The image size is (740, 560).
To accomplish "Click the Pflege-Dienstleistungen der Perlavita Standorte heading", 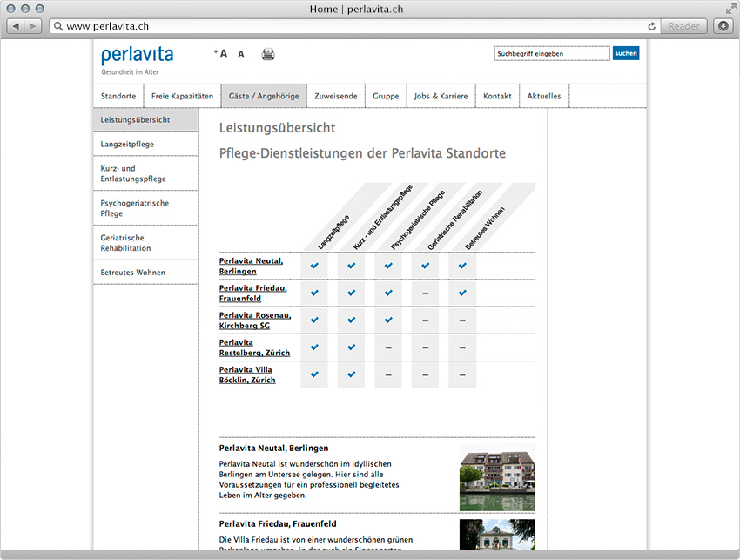I will tap(362, 153).
